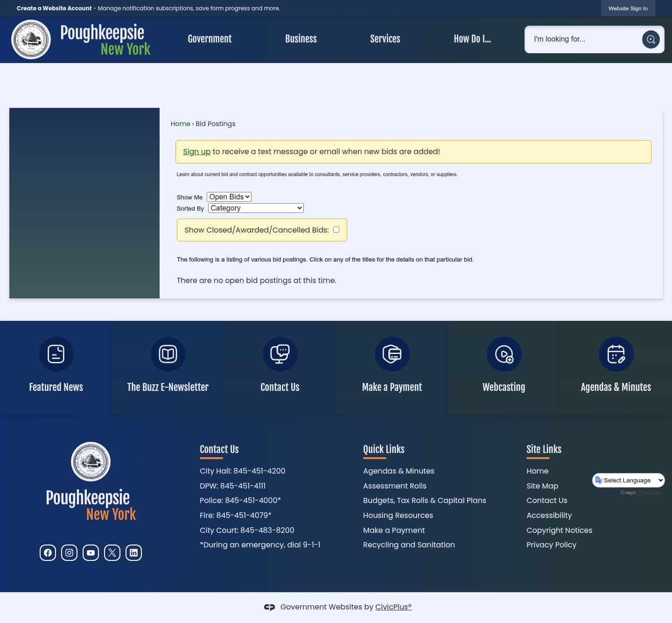Click the X (Twitter) icon
Viewport: 672px width, 623px height.
click(x=112, y=552)
